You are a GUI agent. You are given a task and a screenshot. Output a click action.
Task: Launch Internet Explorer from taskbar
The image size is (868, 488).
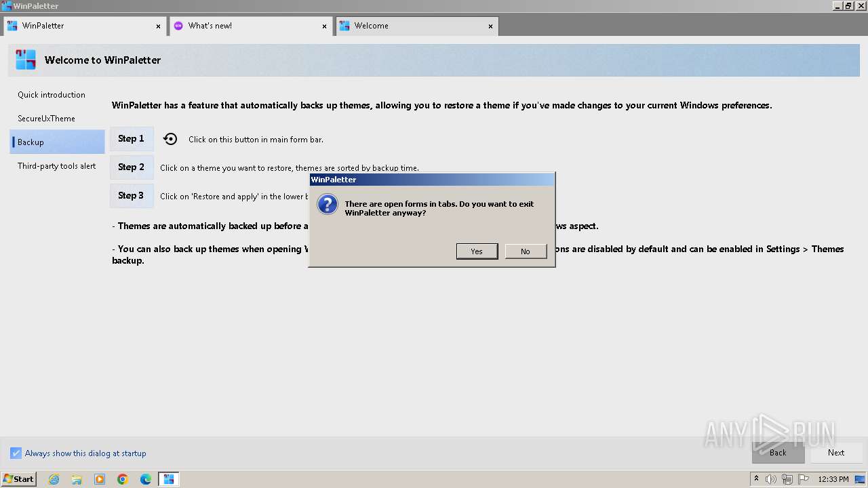click(54, 479)
